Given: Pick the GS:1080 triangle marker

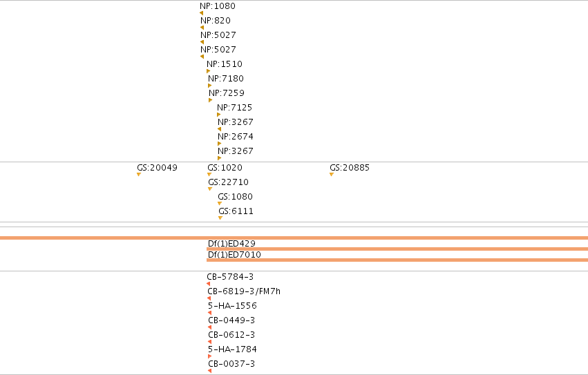Looking at the screenshot, I should pyautogui.click(x=220, y=204).
